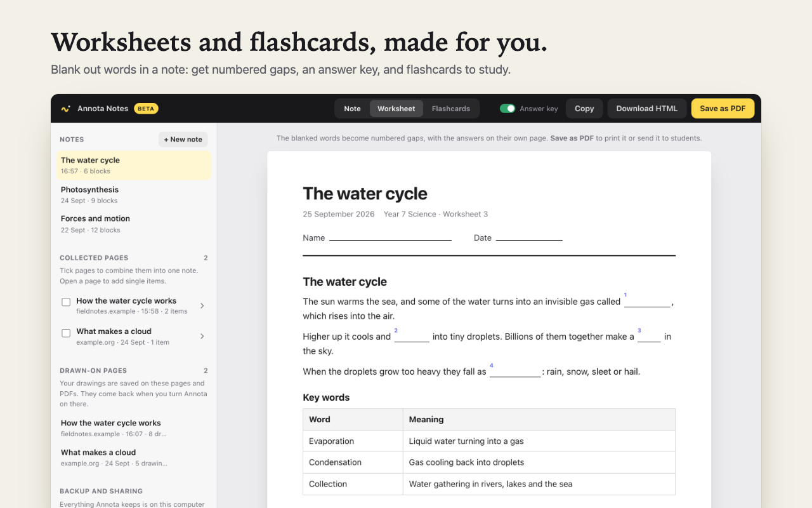Click the worksheet title 'The water cycle'
This screenshot has width=812, height=508.
(x=365, y=194)
